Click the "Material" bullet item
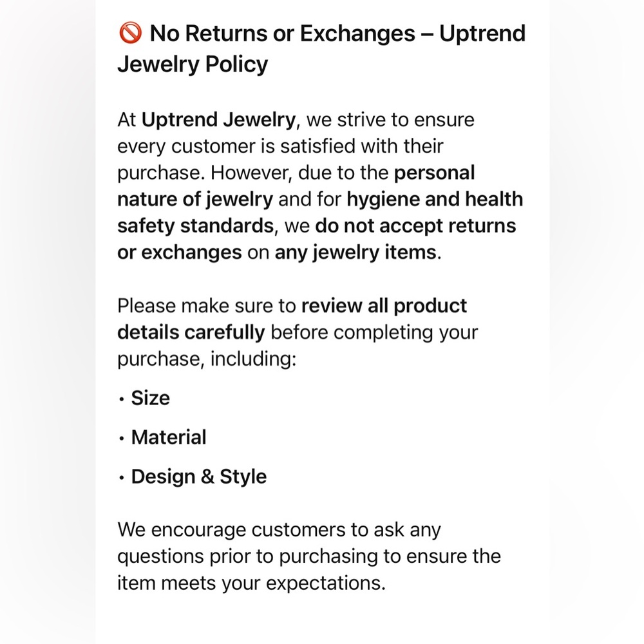This screenshot has width=644, height=644. click(x=169, y=437)
